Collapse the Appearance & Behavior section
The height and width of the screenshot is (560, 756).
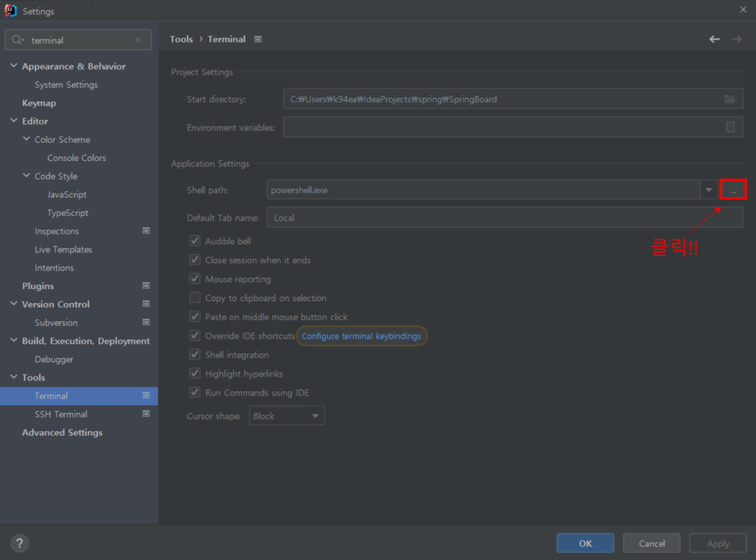pyautogui.click(x=14, y=66)
